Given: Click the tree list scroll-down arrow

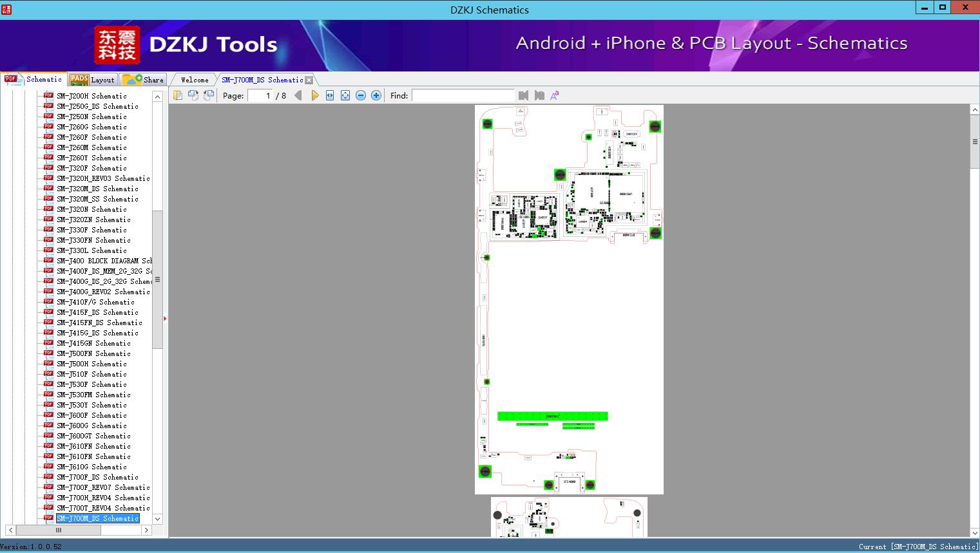Looking at the screenshot, I should tap(157, 519).
